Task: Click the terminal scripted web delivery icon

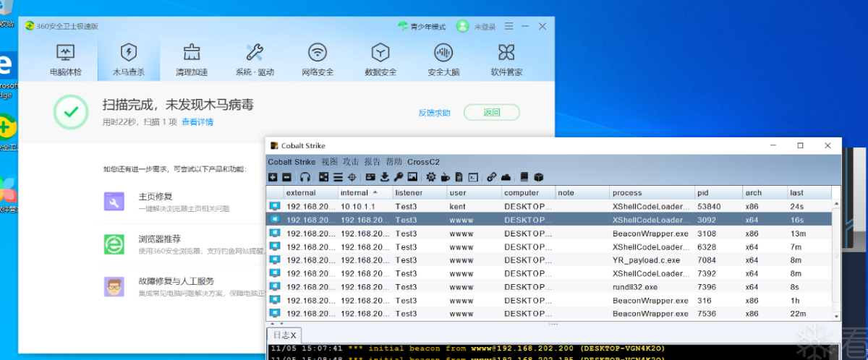Action: tap(473, 177)
